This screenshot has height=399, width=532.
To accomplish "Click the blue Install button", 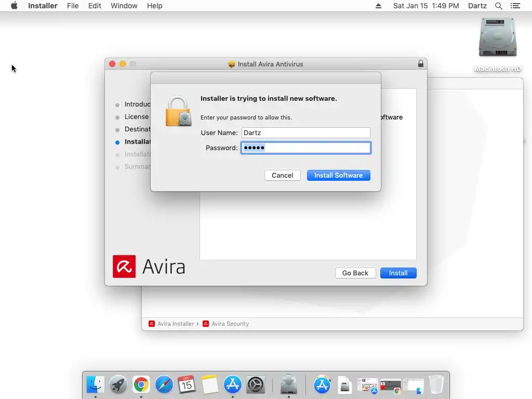I will pos(398,273).
